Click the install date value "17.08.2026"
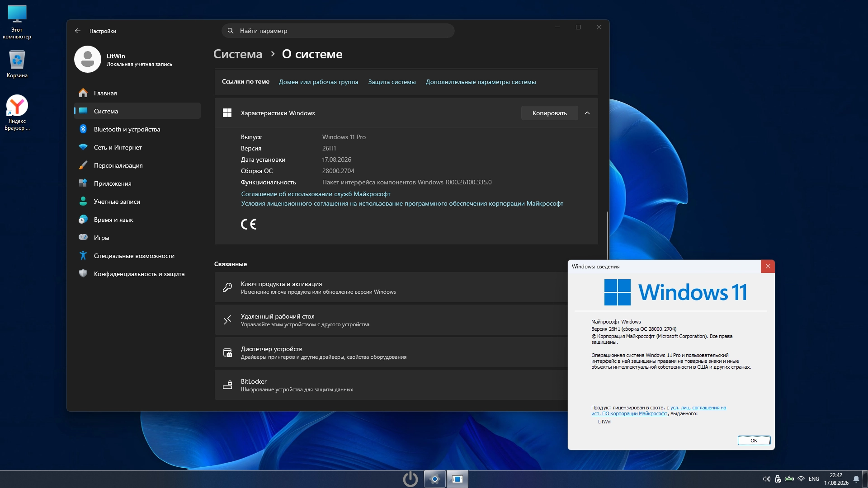Viewport: 868px width, 488px height. point(337,160)
